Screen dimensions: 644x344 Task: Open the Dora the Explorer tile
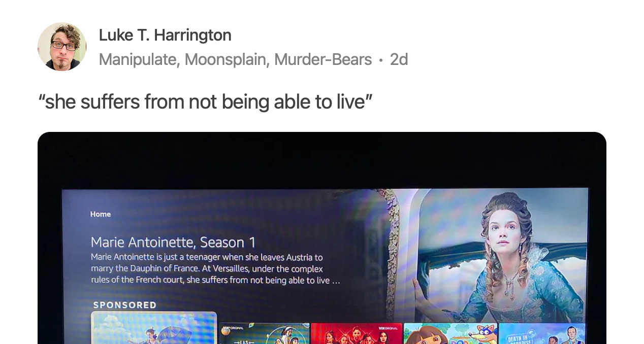450,333
